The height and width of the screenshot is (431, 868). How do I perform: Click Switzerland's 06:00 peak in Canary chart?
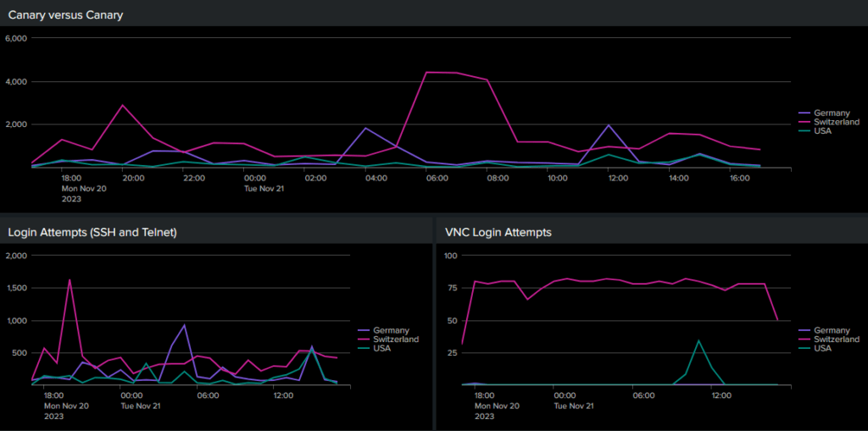pos(428,72)
